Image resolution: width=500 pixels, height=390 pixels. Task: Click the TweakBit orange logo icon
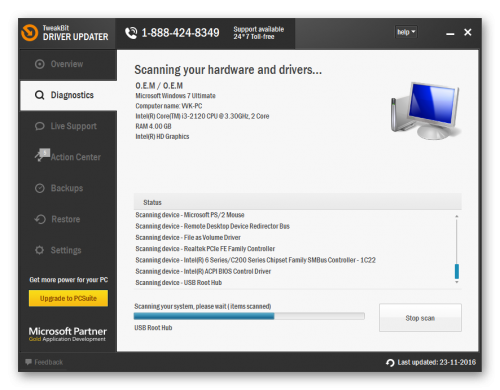(30, 33)
